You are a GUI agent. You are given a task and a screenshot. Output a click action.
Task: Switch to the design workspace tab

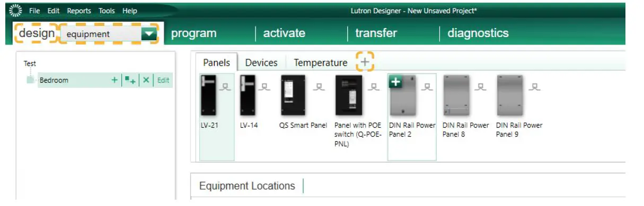tap(37, 33)
